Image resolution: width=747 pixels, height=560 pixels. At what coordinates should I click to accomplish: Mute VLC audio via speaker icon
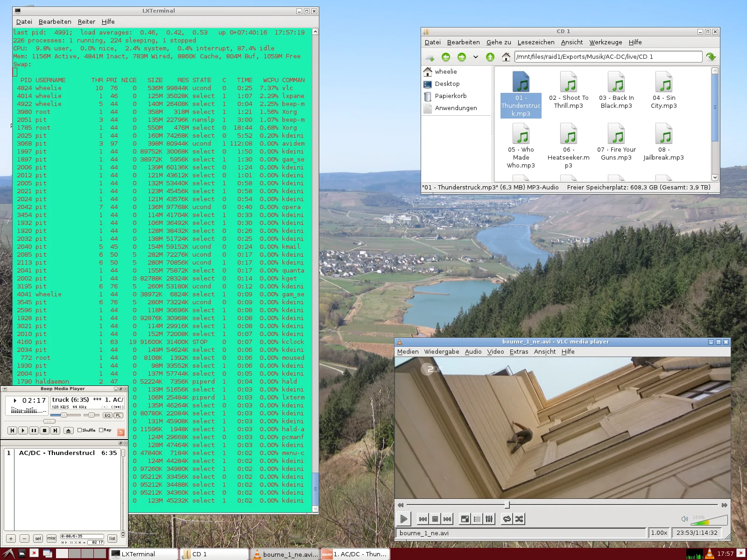(x=684, y=519)
